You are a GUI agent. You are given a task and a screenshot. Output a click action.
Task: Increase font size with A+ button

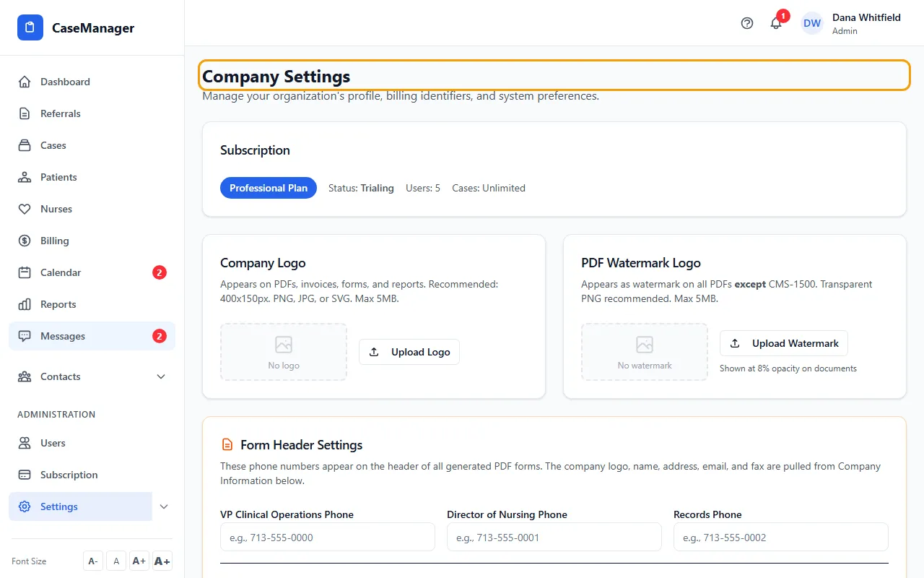pos(139,561)
